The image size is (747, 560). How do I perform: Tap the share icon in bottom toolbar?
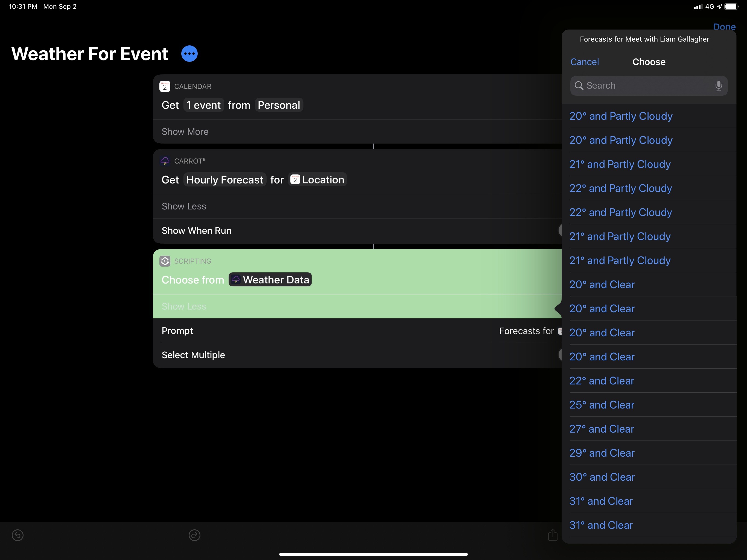553,535
